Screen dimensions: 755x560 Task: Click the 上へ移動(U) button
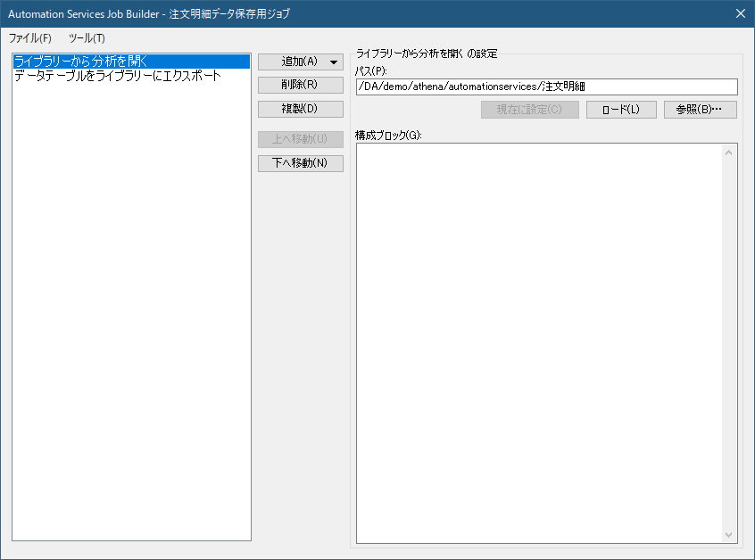(x=301, y=139)
